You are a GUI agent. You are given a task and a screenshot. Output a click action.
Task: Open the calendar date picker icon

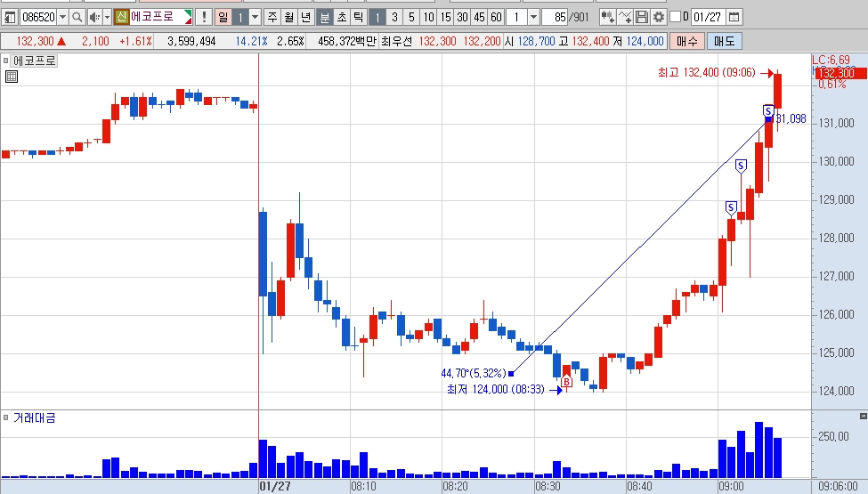[x=734, y=17]
